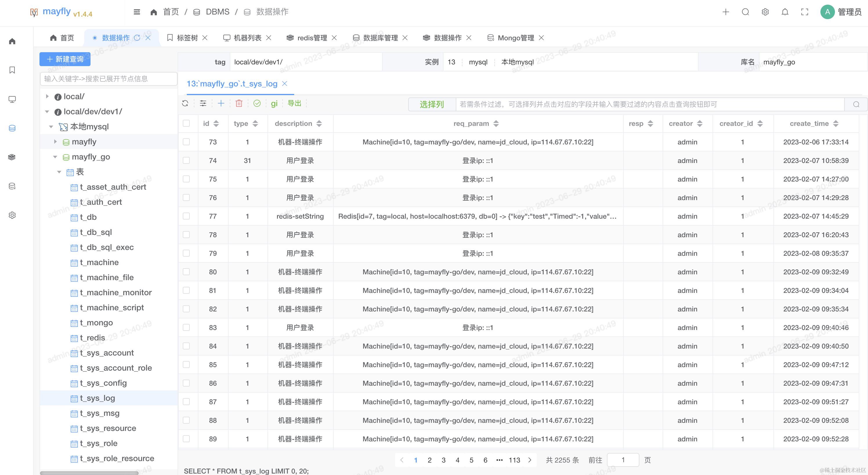Toggle the select-all header checkbox
This screenshot has width=868, height=475.
[186, 123]
